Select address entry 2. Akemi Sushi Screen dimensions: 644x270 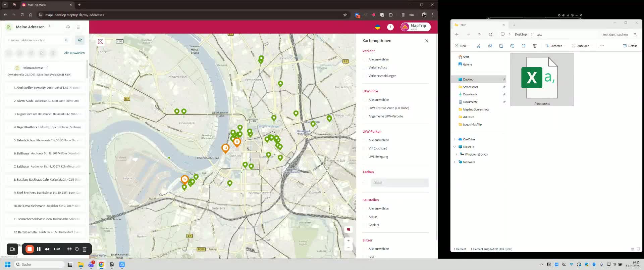[45, 101]
